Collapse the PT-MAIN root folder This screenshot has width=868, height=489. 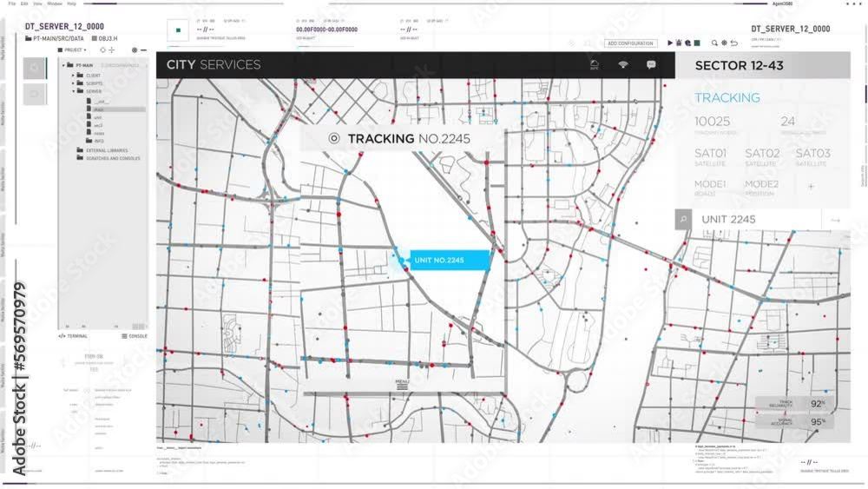tap(63, 65)
